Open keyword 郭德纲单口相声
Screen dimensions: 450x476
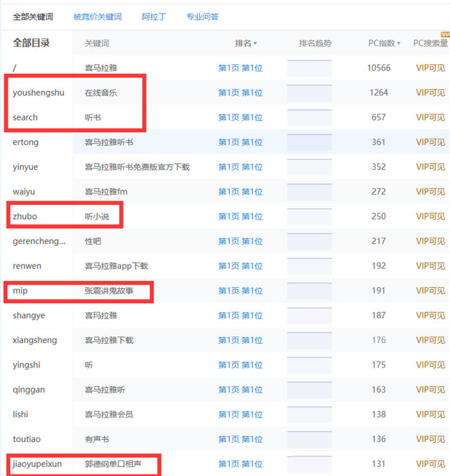pos(113,464)
